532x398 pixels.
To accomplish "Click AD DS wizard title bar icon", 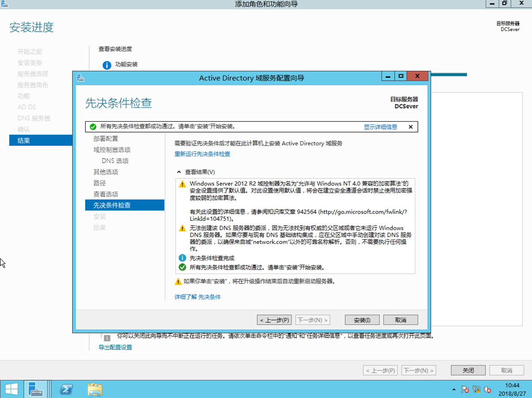I will pos(80,78).
